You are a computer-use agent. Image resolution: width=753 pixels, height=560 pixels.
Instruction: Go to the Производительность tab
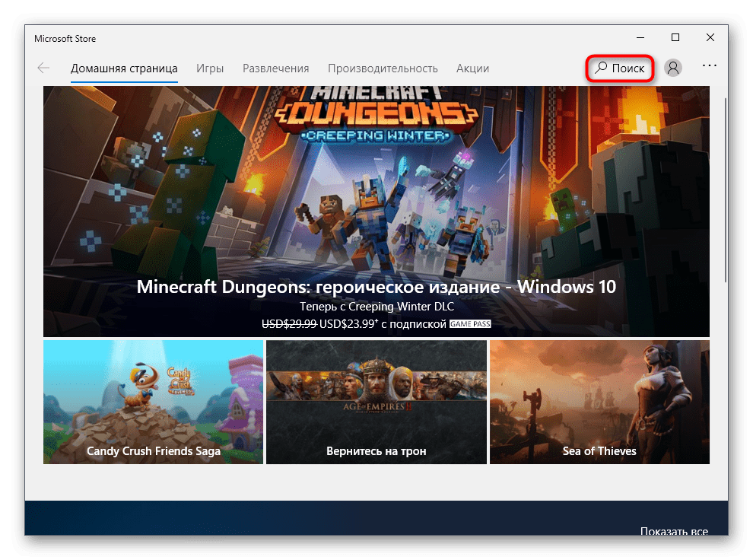(383, 68)
